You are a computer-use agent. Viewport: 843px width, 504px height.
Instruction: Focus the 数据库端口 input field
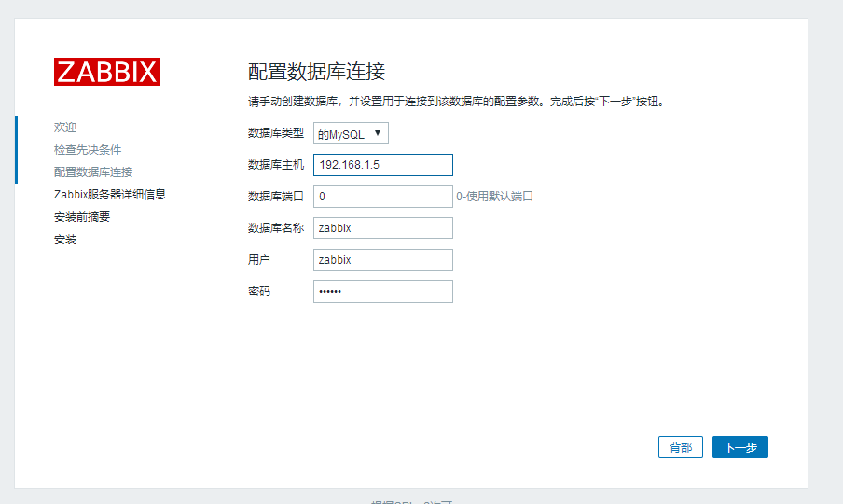(x=382, y=197)
